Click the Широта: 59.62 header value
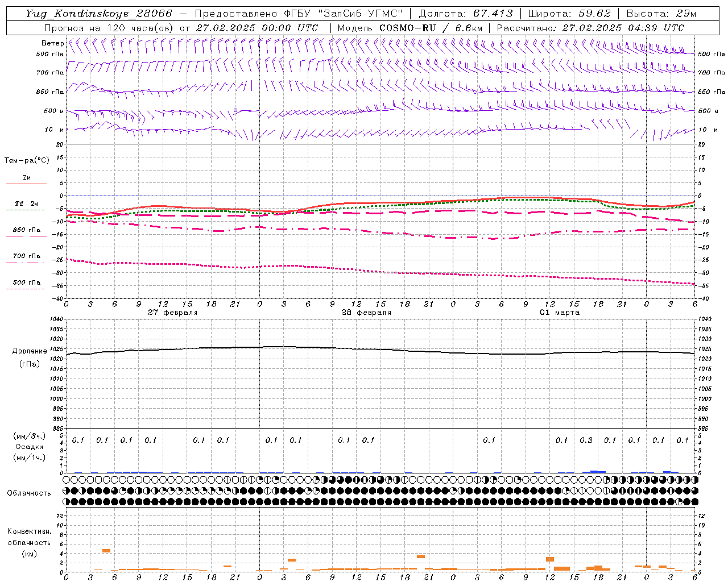Image resolution: width=728 pixels, height=582 pixels. (x=569, y=14)
